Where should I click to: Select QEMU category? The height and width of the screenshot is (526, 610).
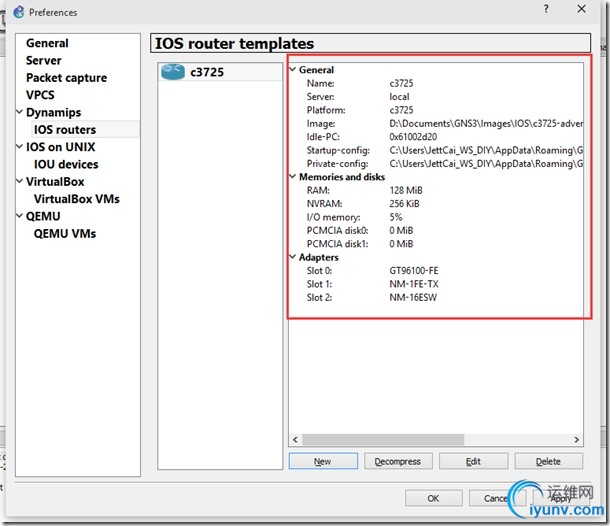[43, 216]
